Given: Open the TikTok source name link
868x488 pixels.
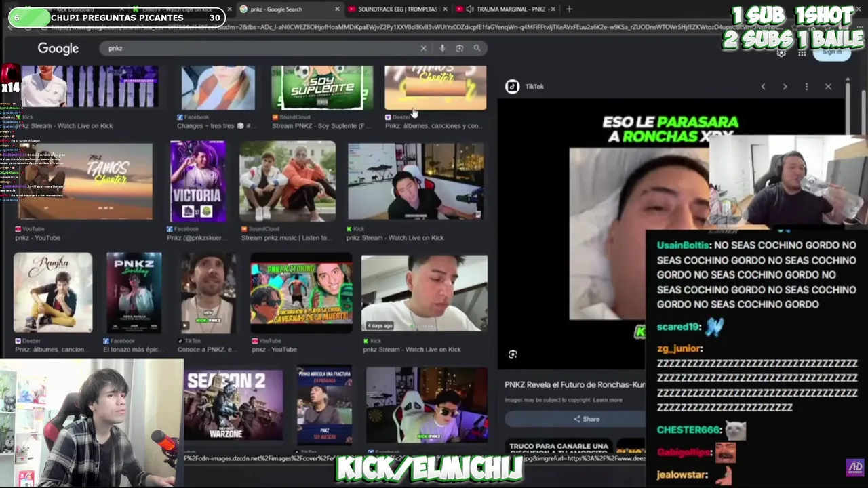Looking at the screenshot, I should [x=534, y=87].
